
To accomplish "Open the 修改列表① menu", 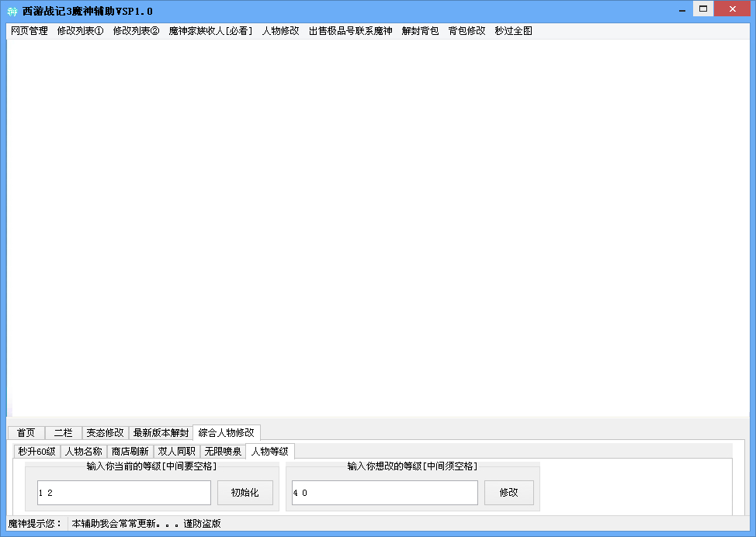I will pyautogui.click(x=81, y=31).
